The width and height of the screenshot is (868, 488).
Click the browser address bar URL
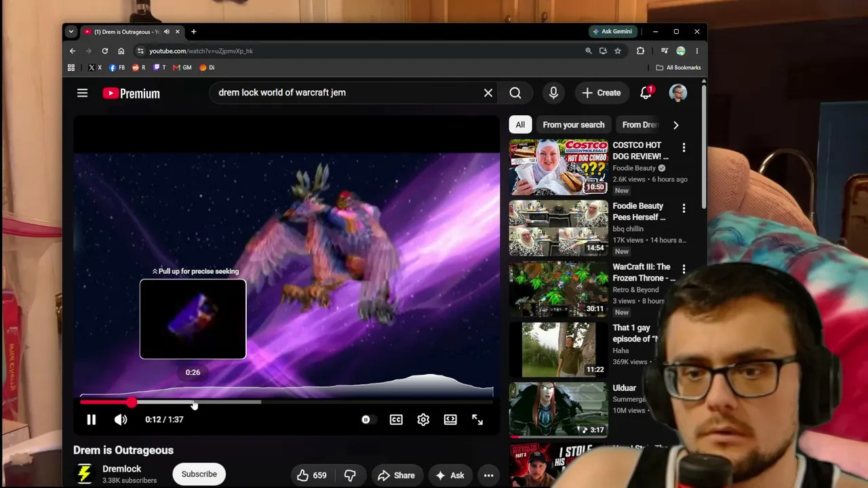[201, 51]
